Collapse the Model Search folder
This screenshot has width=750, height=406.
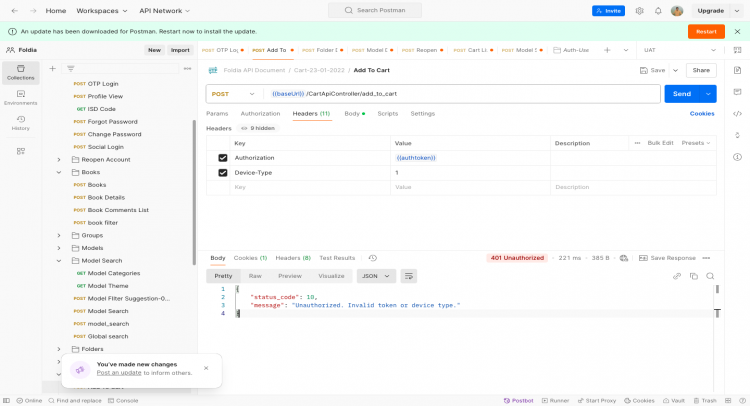point(59,261)
